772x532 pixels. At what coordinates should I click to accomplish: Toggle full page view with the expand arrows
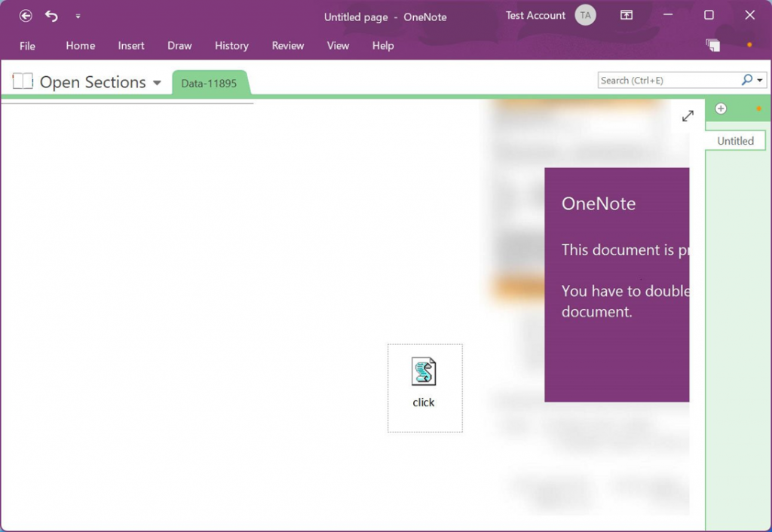click(x=688, y=116)
